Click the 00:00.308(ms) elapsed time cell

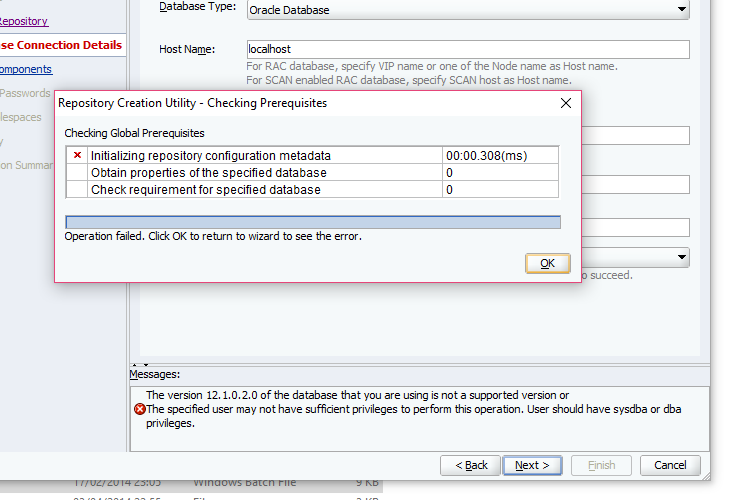pyautogui.click(x=499, y=155)
